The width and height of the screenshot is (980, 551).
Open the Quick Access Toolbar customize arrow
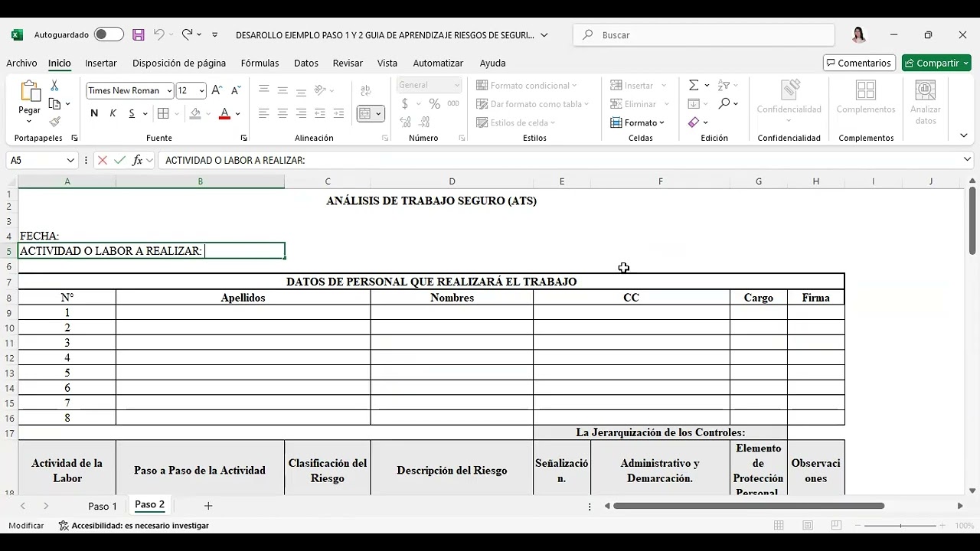pos(214,34)
